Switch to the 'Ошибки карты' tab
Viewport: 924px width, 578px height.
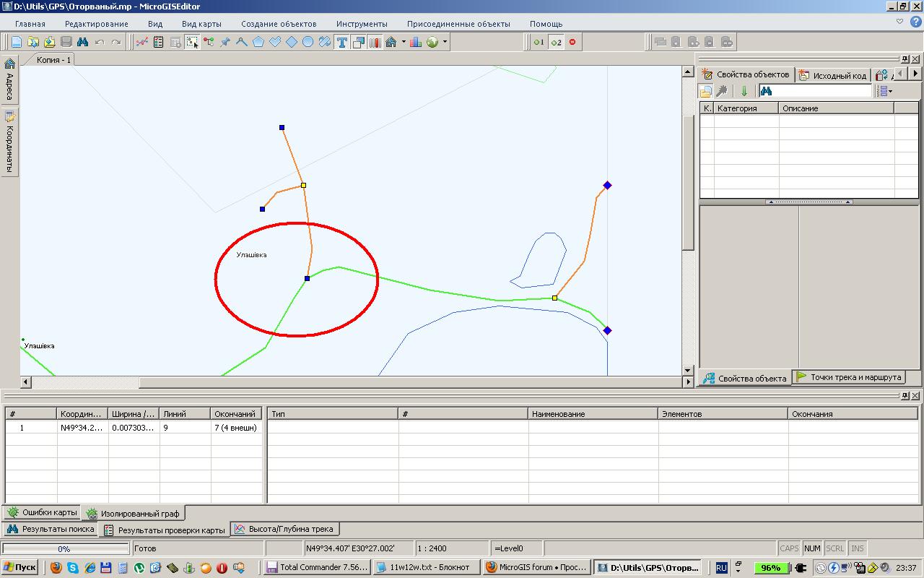(42, 512)
